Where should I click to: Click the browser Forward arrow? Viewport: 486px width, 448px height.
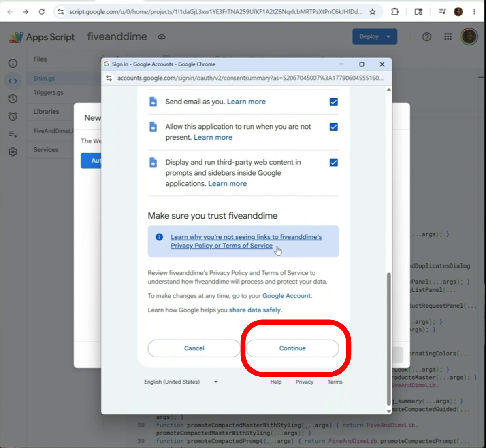[x=26, y=12]
